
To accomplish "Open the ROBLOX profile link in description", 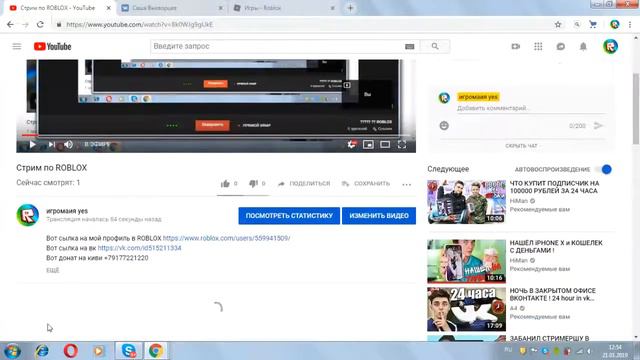I will click(x=227, y=238).
